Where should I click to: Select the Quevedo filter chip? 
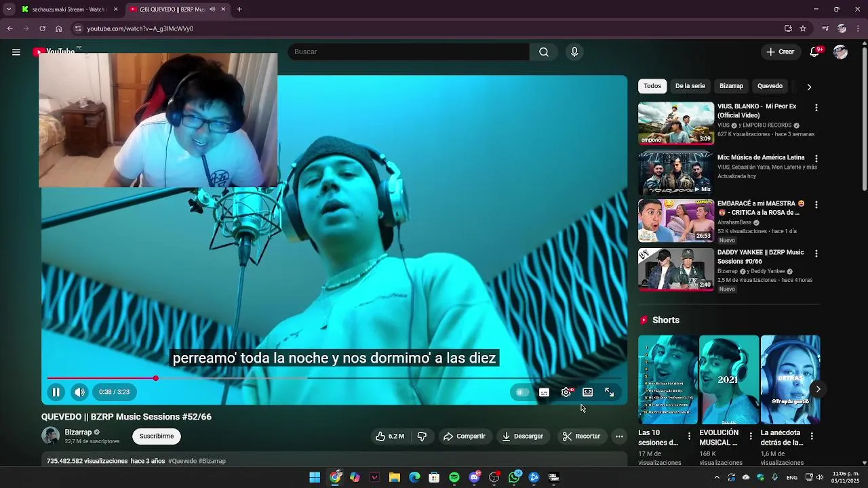[770, 86]
